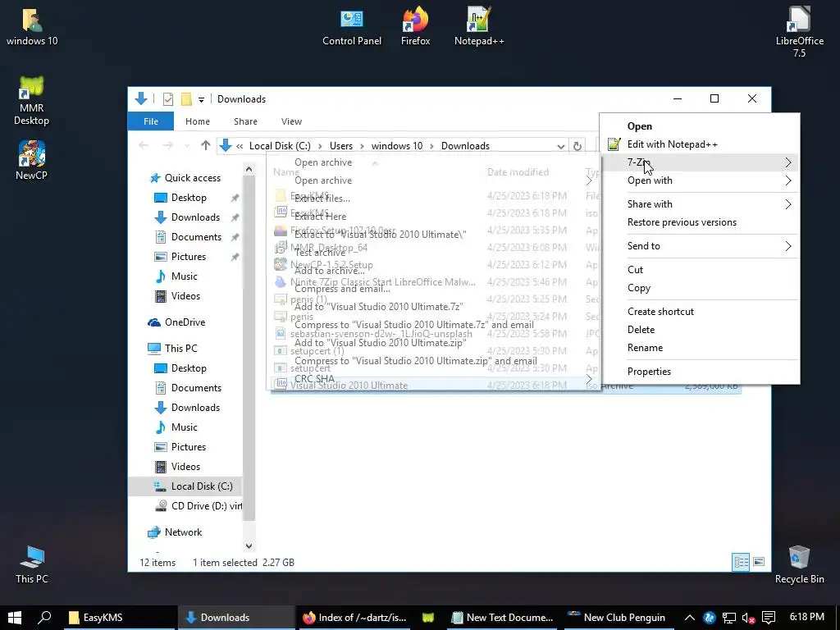This screenshot has width=840, height=630.
Task: Show hidden tray icons chevron
Action: [x=689, y=618]
